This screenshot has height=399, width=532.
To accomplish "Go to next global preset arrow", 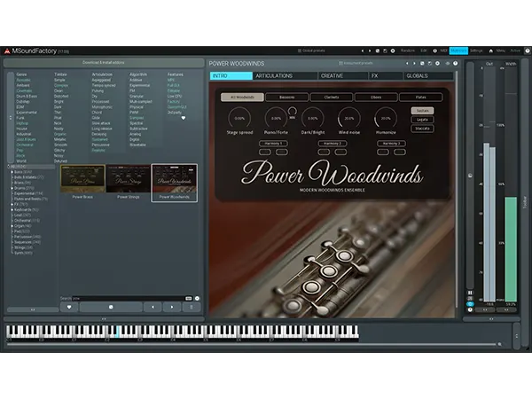I will point(370,51).
